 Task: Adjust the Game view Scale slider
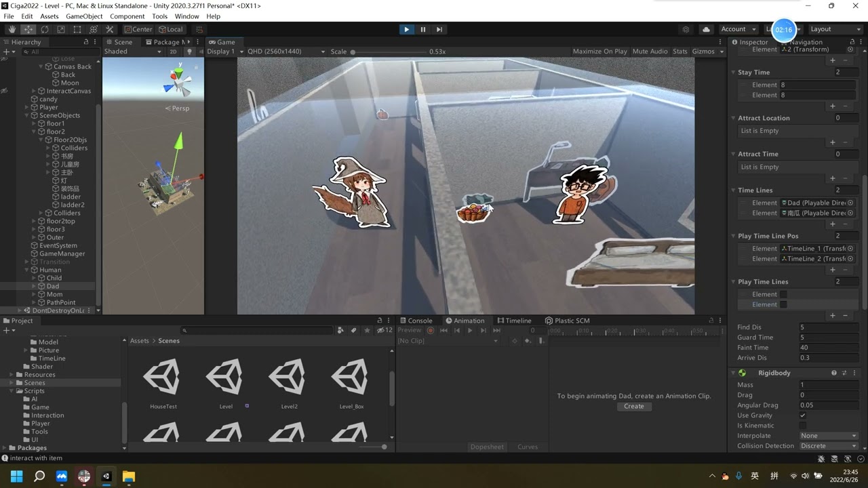(x=389, y=52)
